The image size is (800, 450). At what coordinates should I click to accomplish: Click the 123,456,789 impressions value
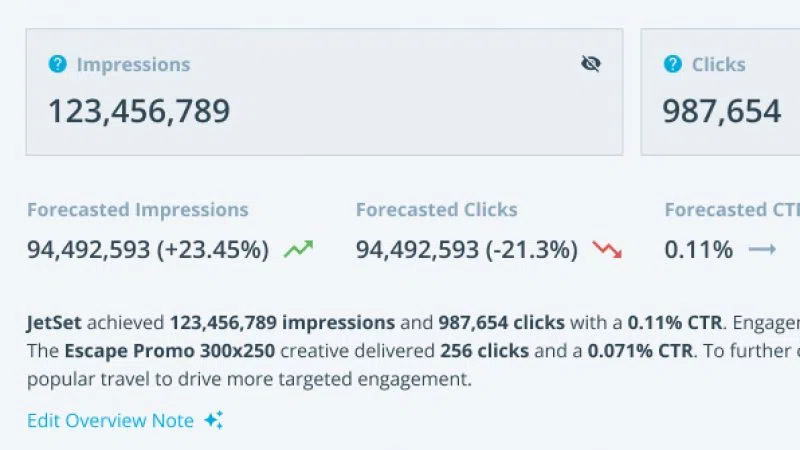click(139, 110)
